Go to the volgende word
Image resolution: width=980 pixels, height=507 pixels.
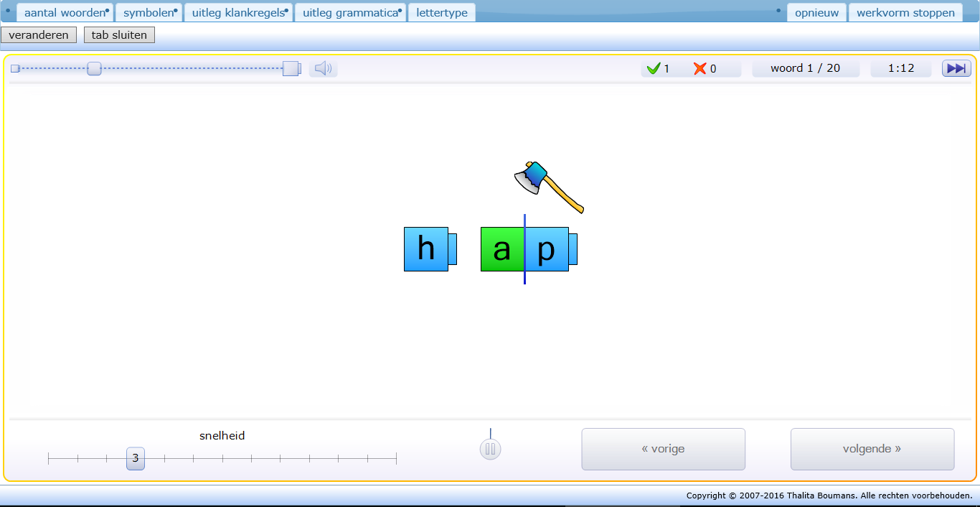(872, 449)
